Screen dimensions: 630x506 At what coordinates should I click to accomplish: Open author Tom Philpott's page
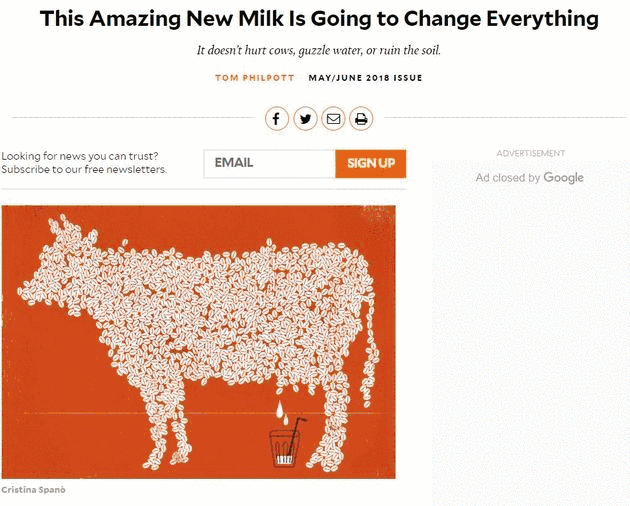[255, 78]
